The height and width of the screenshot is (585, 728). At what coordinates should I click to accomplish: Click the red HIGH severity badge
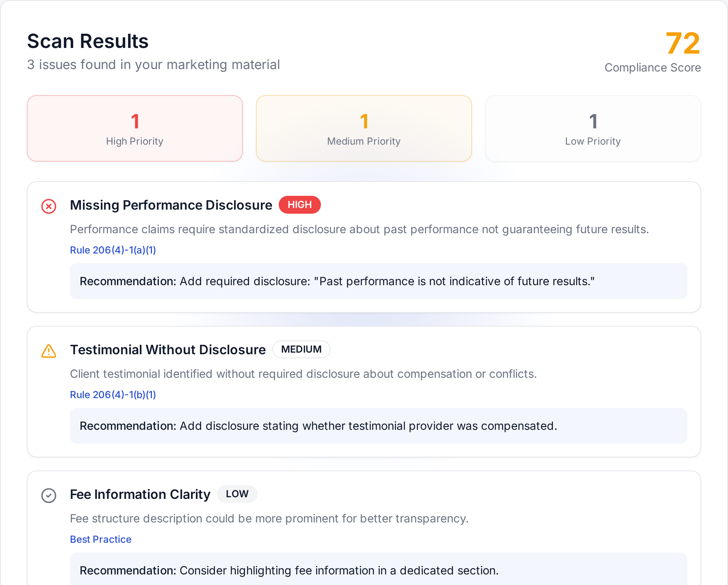coord(300,205)
